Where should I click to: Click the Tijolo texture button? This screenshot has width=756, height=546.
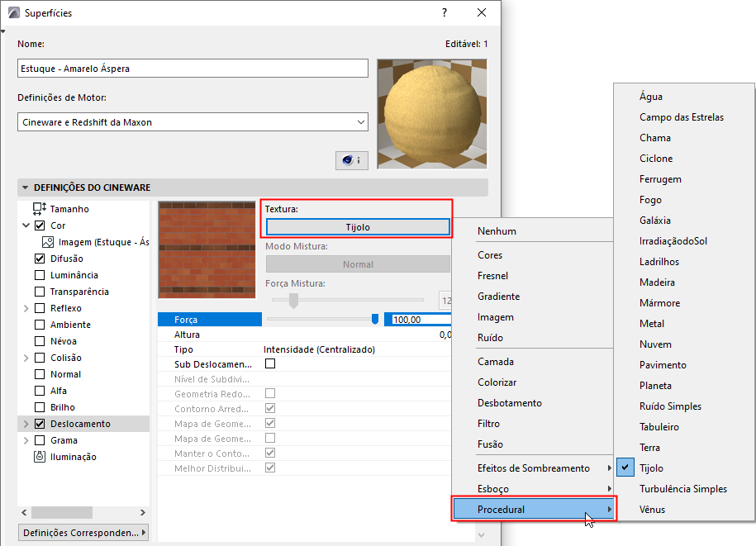click(358, 227)
